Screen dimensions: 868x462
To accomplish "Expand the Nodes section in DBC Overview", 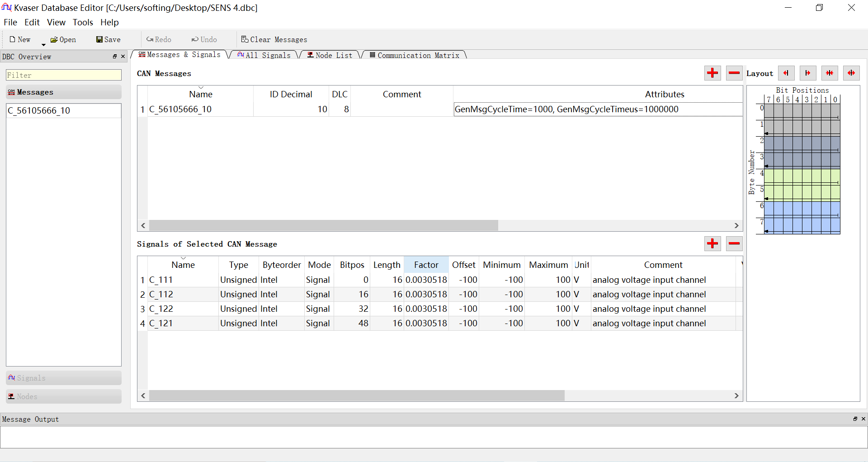I will pos(64,396).
